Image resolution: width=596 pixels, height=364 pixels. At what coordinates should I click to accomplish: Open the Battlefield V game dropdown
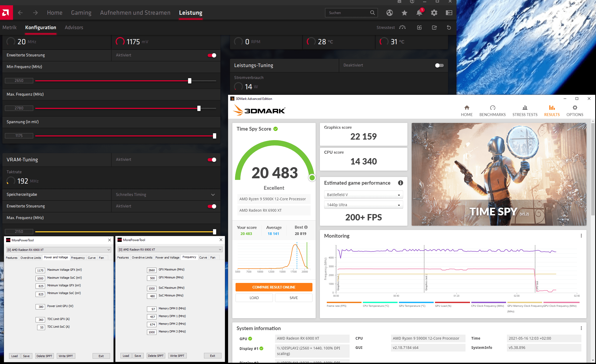363,195
